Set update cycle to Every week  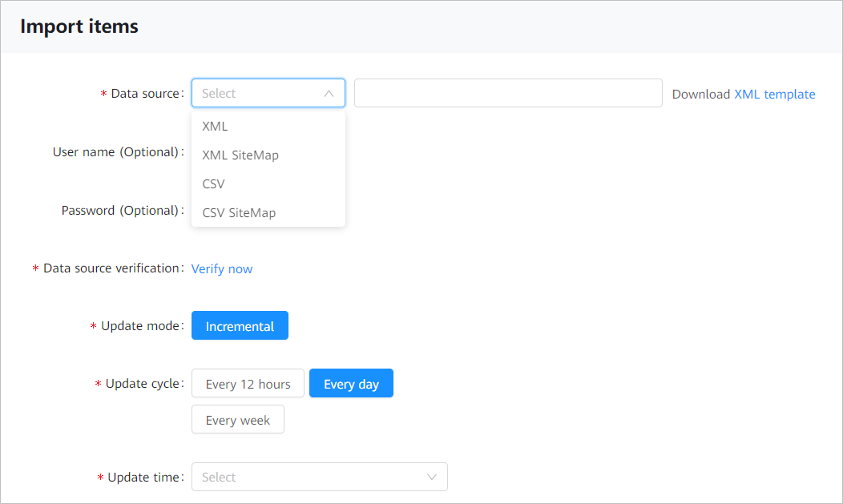click(238, 420)
